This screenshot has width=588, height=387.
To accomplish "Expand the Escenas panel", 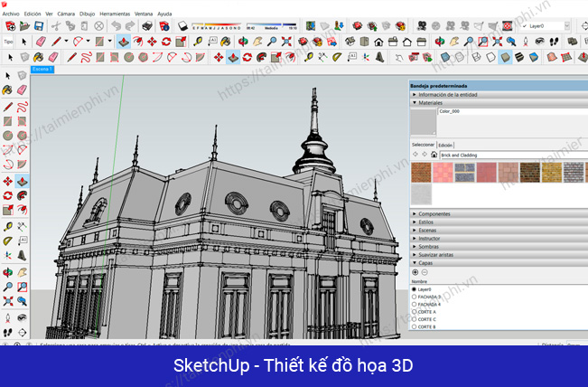I will pos(499,230).
